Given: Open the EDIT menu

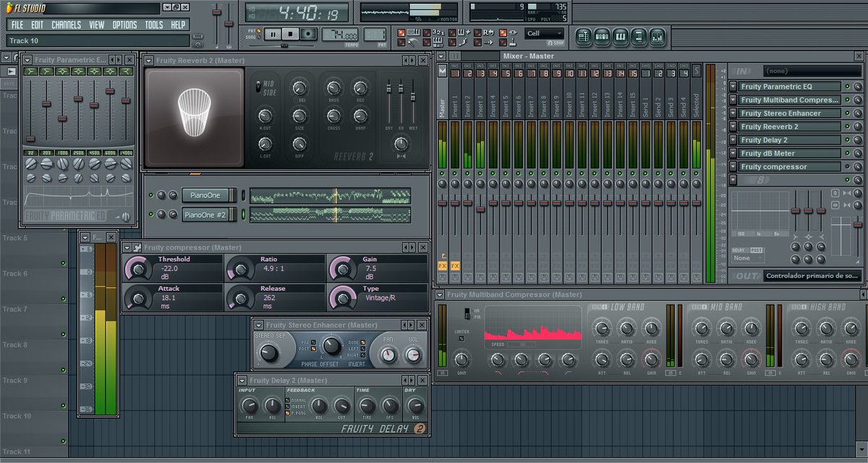Looking at the screenshot, I should tap(38, 25).
